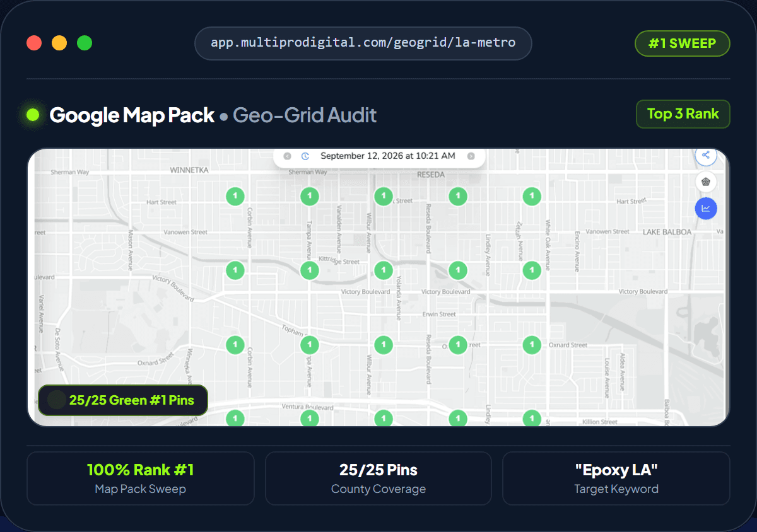Click the green status dot before Google Map Pack
The width and height of the screenshot is (757, 532).
click(x=33, y=115)
